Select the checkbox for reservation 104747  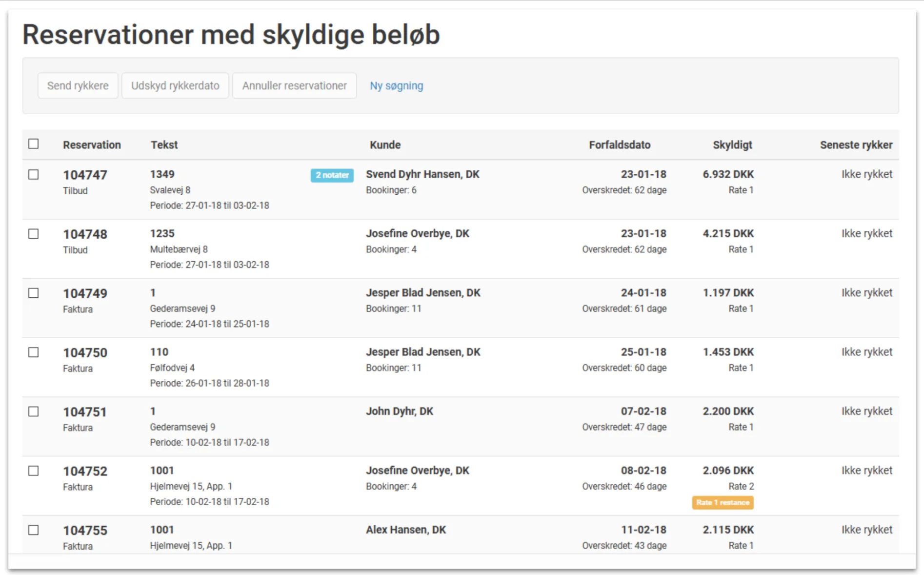(x=33, y=174)
